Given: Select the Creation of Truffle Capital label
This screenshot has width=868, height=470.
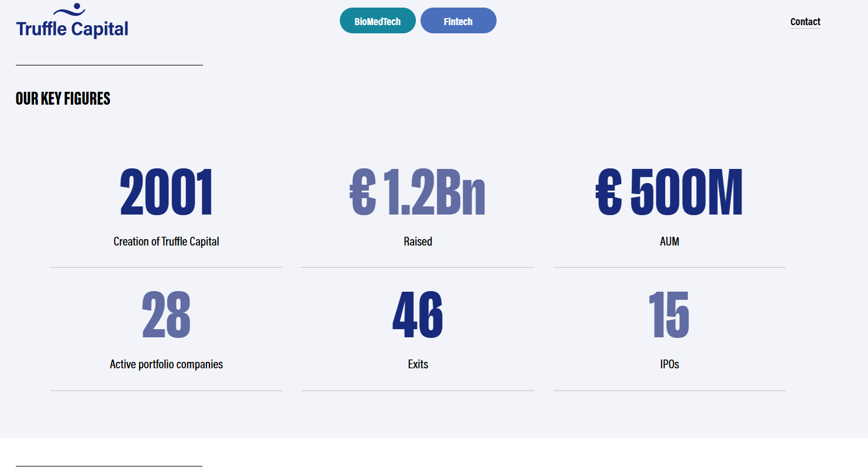Looking at the screenshot, I should point(166,241).
